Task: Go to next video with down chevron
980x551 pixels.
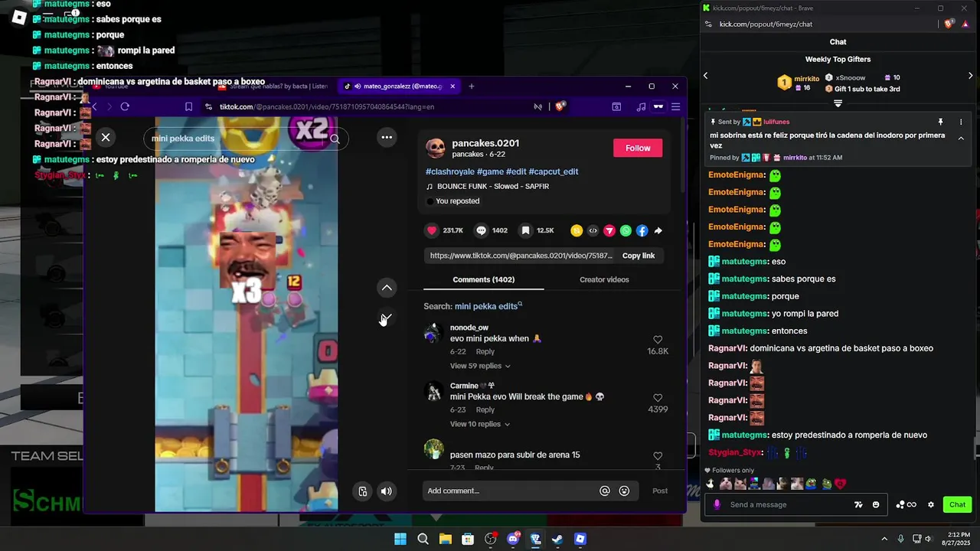Action: pos(387,318)
